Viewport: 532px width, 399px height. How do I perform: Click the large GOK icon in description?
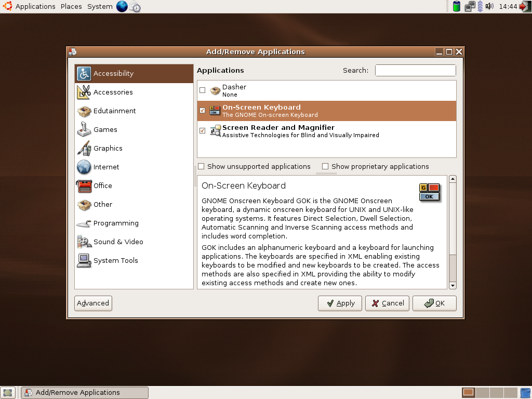click(x=430, y=192)
